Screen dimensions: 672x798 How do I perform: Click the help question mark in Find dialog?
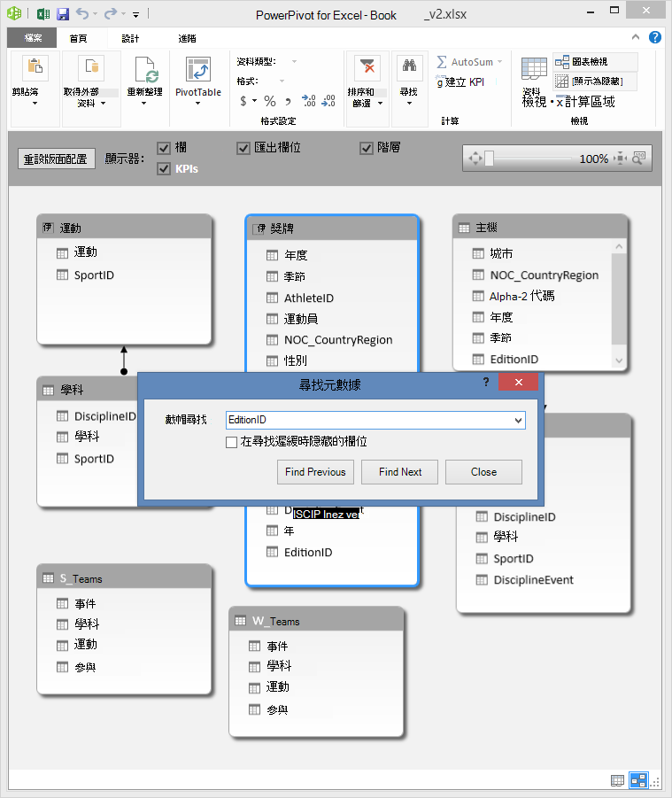coord(486,383)
